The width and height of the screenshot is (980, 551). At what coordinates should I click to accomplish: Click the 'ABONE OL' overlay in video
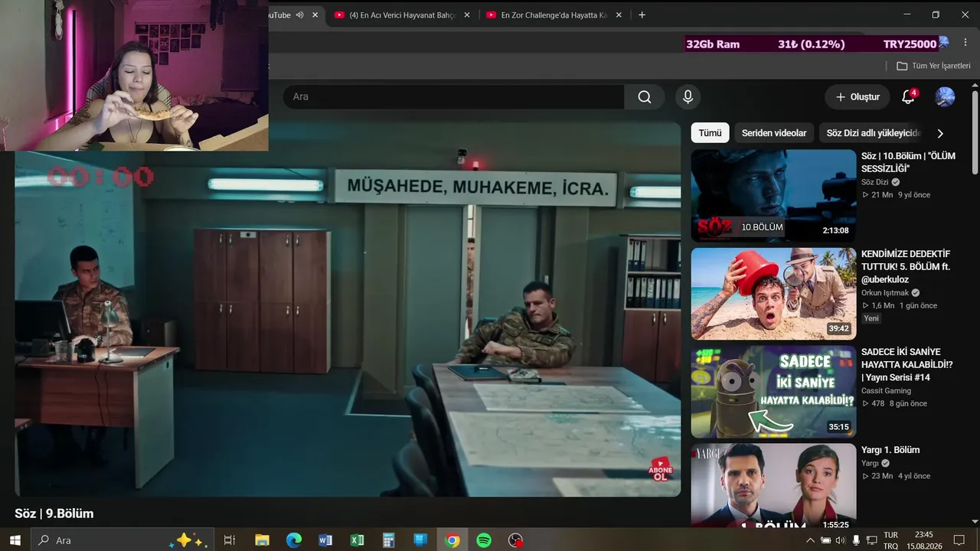[660, 469]
